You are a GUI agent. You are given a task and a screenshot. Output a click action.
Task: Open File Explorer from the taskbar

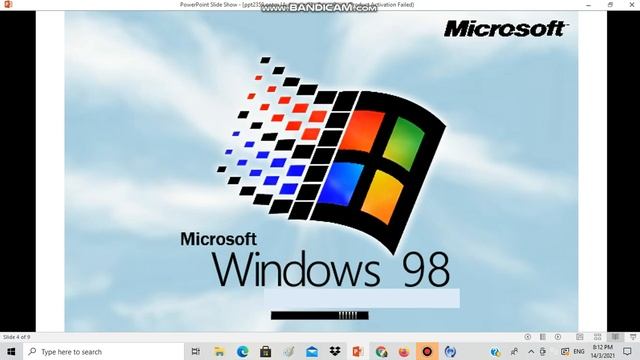pos(219,351)
